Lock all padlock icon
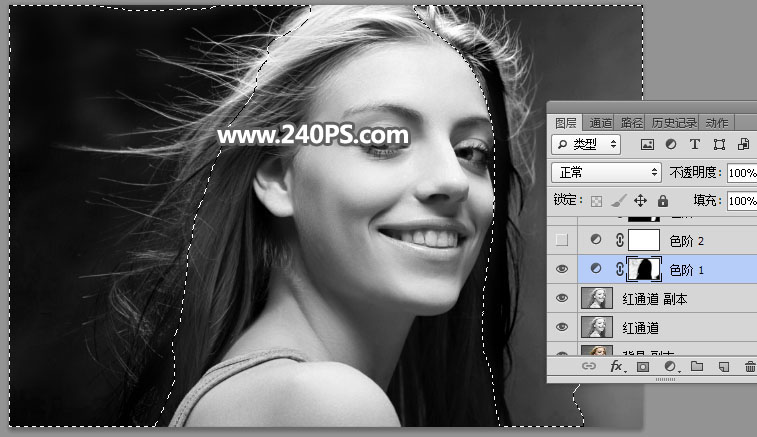757x437 pixels. pyautogui.click(x=663, y=200)
